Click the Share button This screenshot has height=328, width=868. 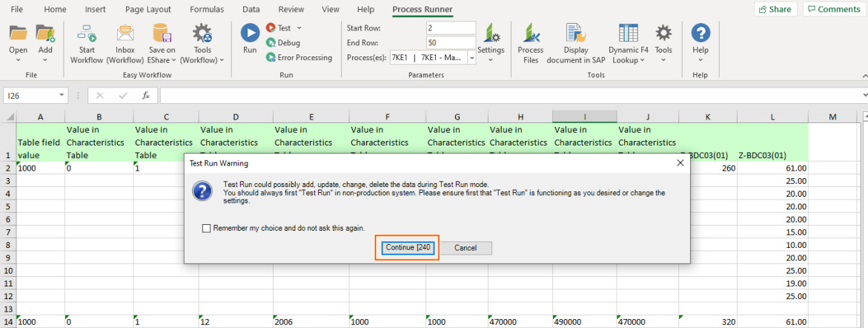[775, 10]
